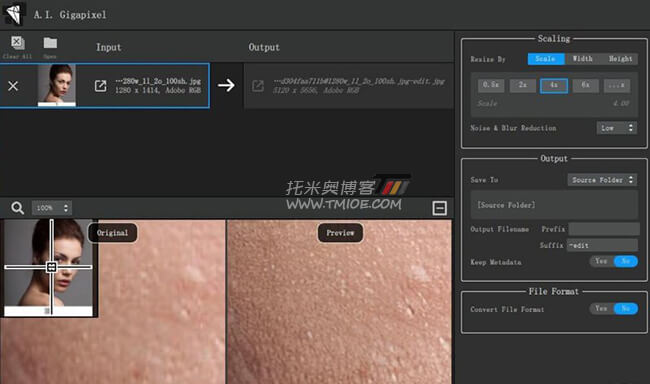Viewport: 650px width, 384px height.
Task: Click the arrow between input and output
Action: point(226,85)
